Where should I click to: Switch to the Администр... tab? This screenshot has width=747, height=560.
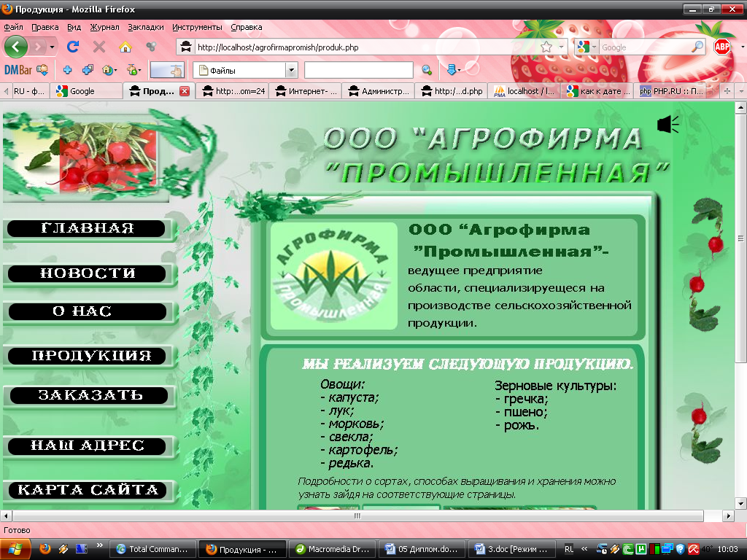click(x=379, y=91)
